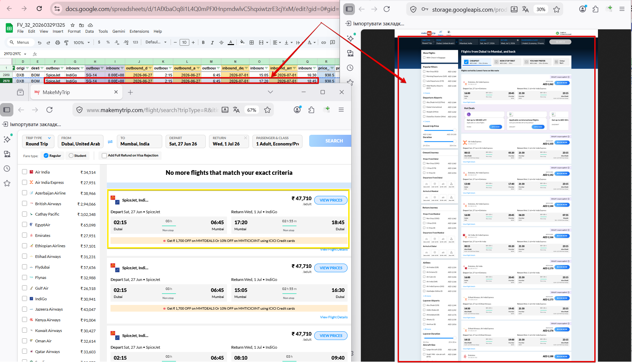The width and height of the screenshot is (632, 364).
Task: Open the Insert menu in Sheets
Action: tap(58, 31)
